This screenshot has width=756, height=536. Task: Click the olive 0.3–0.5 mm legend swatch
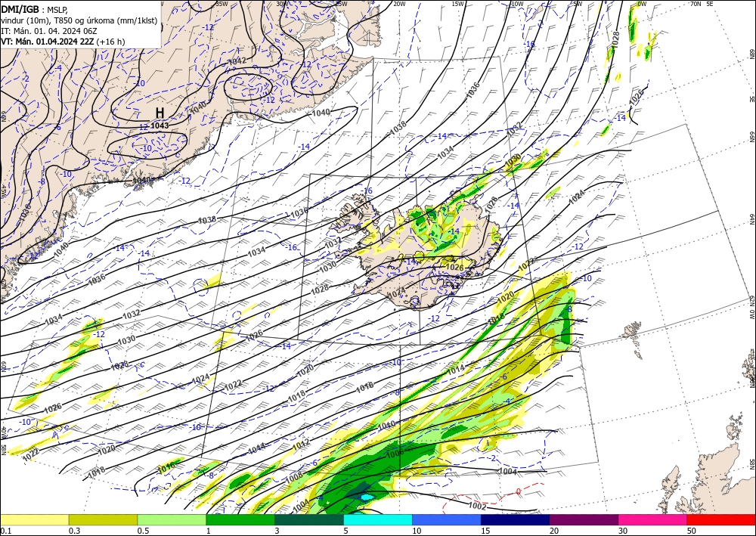(103, 519)
